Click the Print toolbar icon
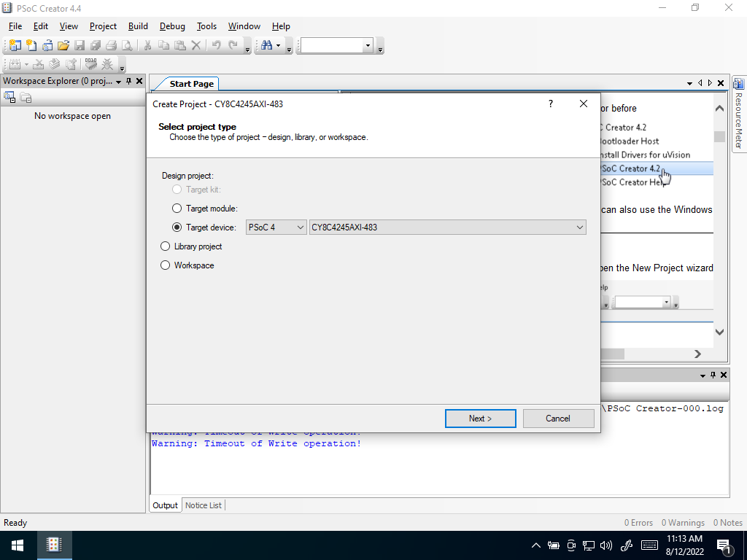The height and width of the screenshot is (560, 747). tap(111, 45)
